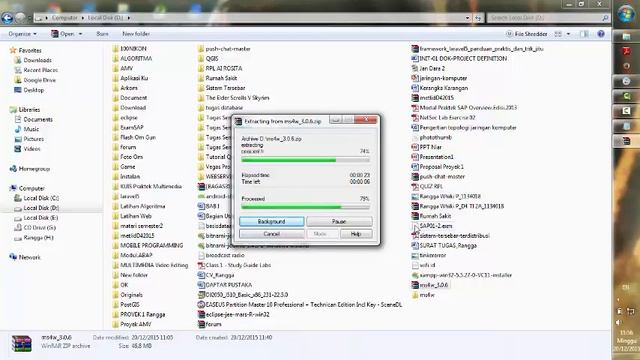Image resolution: width=640 pixels, height=360 pixels.
Task: Select The Elder Scrolls V Skyrim folder
Action: point(233,98)
